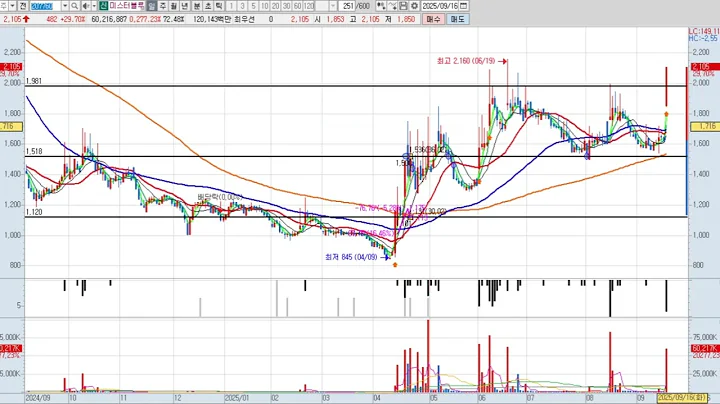Click the 2025/09/16 date field
The width and height of the screenshot is (720, 404).
click(x=440, y=6)
